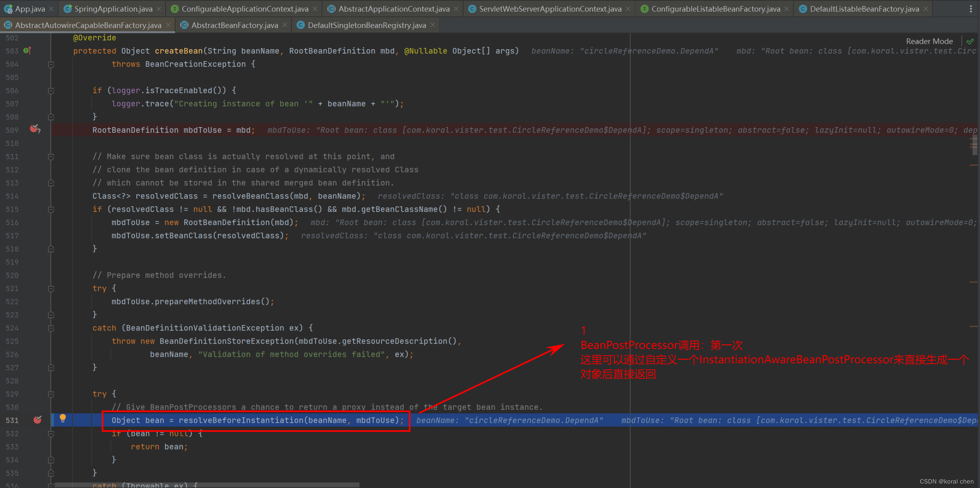The image size is (980, 488).
Task: Click the isTraceEnabled call on line 506
Action: (179, 90)
